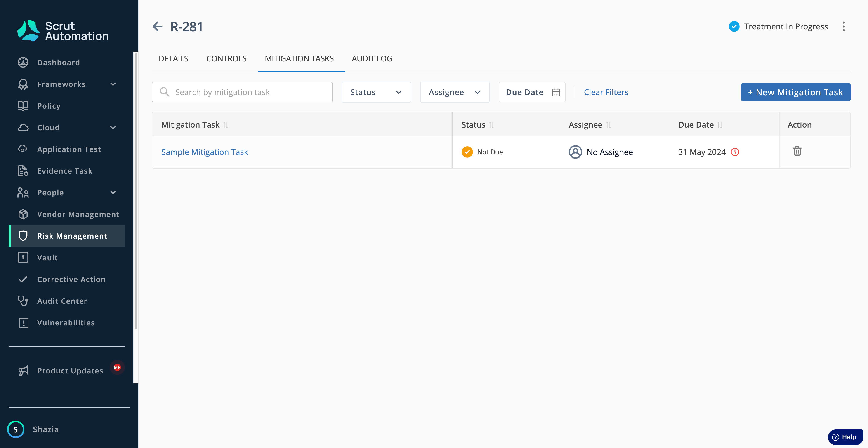Click the red overdue clock icon
Viewport: 868px width, 448px height.
(735, 152)
